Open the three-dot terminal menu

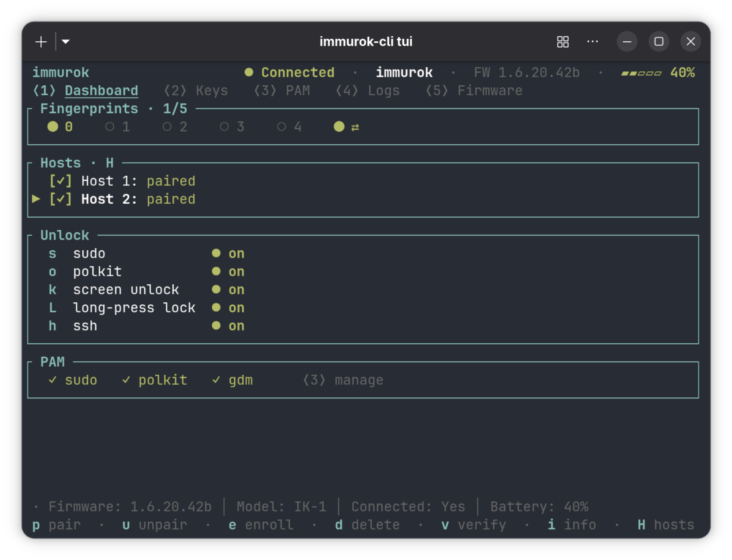click(x=592, y=42)
